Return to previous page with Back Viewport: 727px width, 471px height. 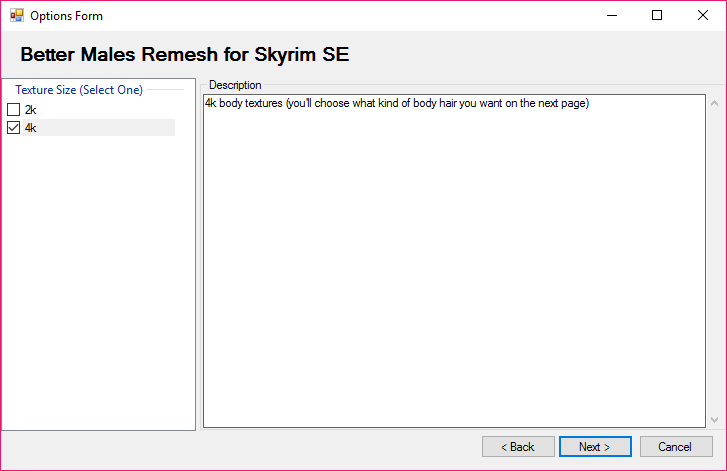pyautogui.click(x=518, y=446)
